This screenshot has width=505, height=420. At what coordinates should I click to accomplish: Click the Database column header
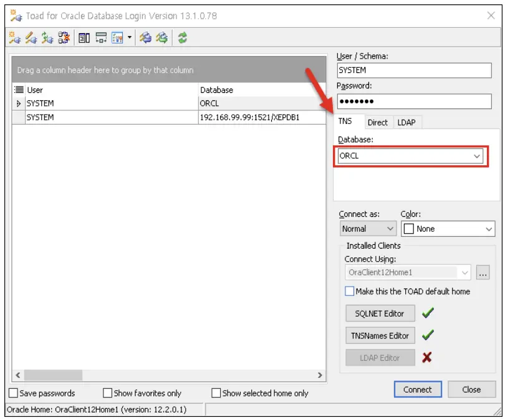(x=262, y=90)
